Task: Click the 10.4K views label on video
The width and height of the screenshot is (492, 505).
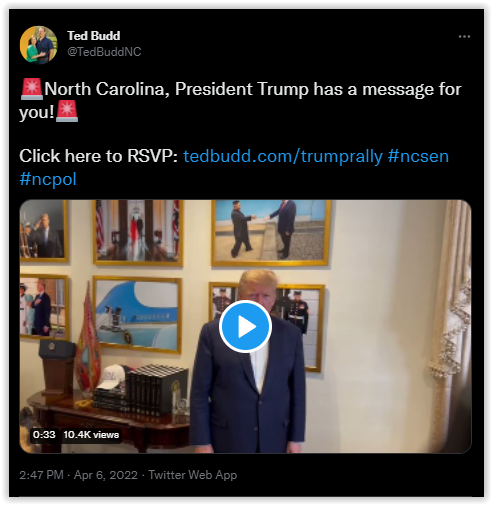Action: [91, 435]
